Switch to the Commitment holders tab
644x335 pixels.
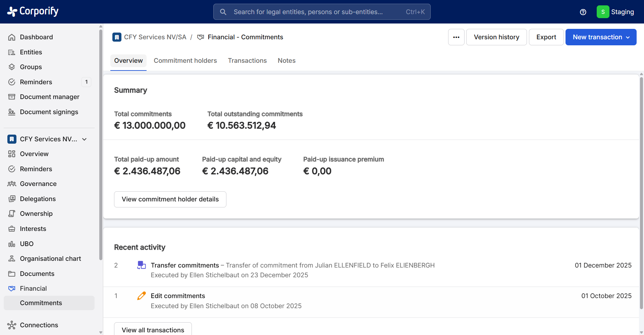[185, 60]
